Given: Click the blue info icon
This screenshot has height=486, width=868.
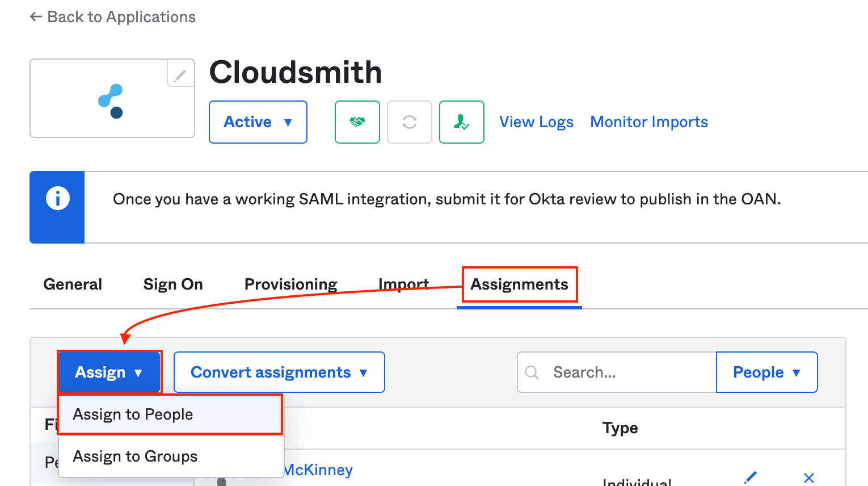Looking at the screenshot, I should click(x=57, y=199).
